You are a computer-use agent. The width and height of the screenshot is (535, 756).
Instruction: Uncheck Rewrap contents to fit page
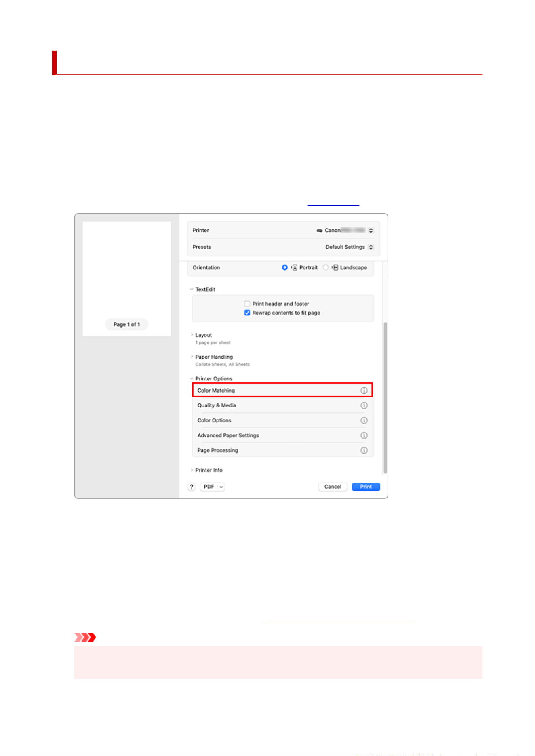(247, 313)
